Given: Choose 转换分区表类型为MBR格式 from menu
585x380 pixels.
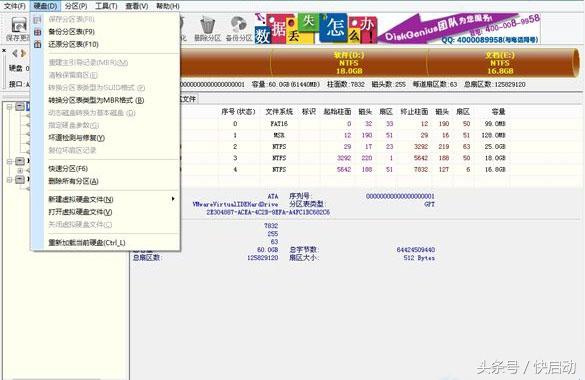Looking at the screenshot, I should click(96, 100).
